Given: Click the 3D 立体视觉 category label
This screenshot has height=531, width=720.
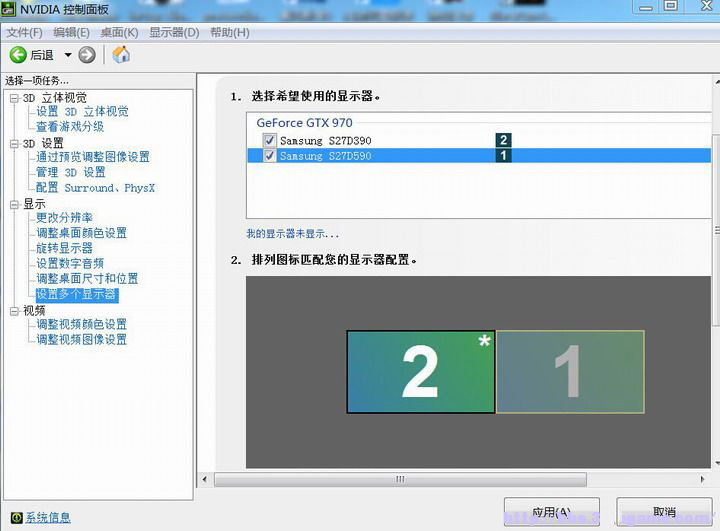Looking at the screenshot, I should tap(55, 98).
